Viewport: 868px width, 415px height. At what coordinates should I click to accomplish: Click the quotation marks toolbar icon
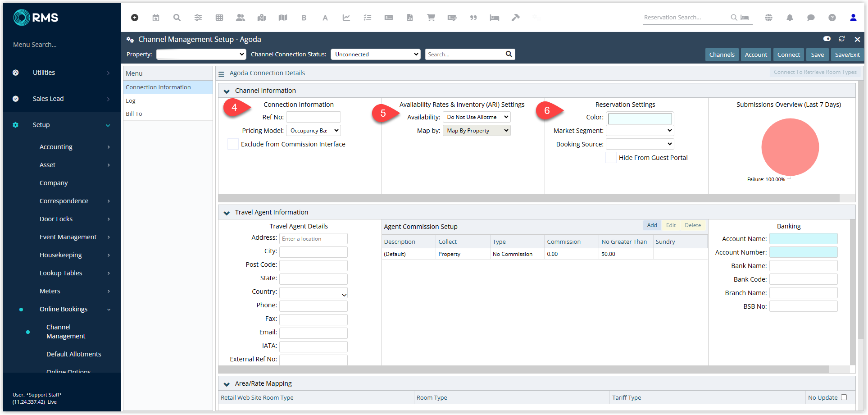[x=473, y=18]
